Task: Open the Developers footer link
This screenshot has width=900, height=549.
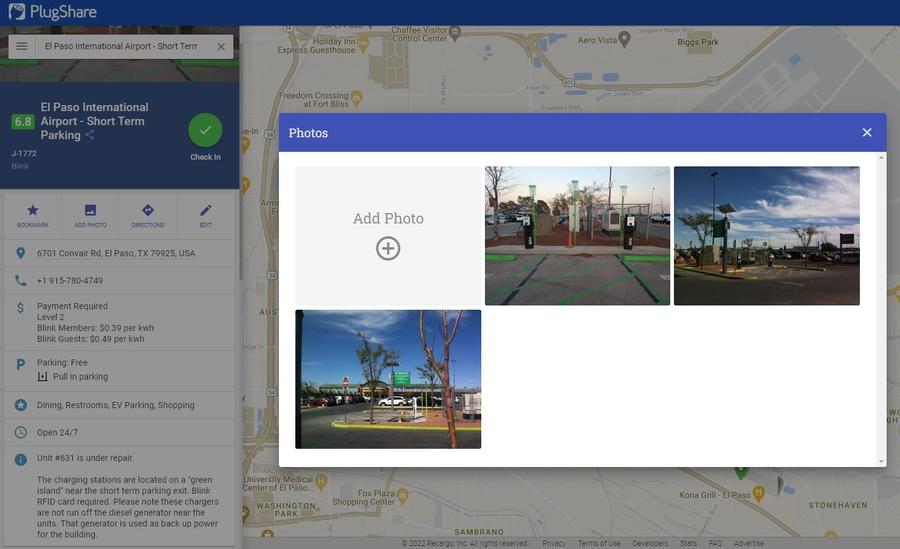Action: pyautogui.click(x=650, y=543)
